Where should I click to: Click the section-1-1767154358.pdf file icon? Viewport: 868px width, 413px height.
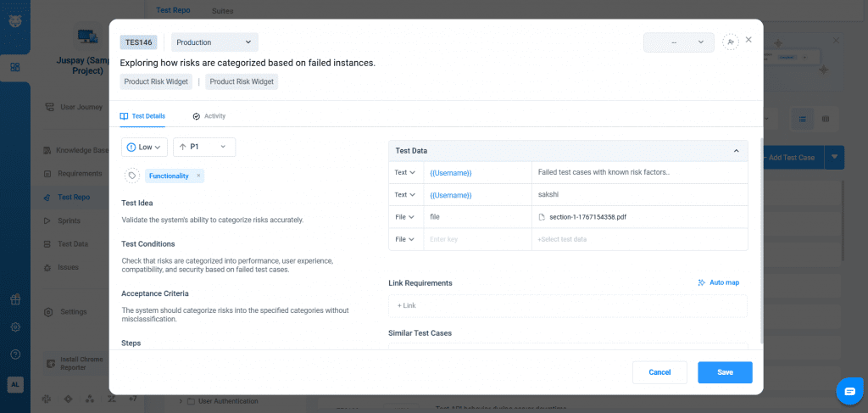pyautogui.click(x=542, y=217)
